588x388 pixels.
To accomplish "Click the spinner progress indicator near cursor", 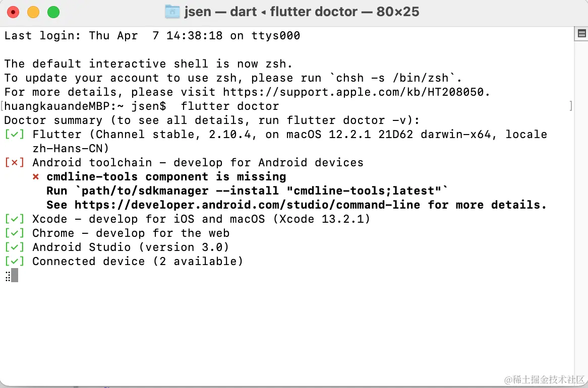I will tap(7, 276).
